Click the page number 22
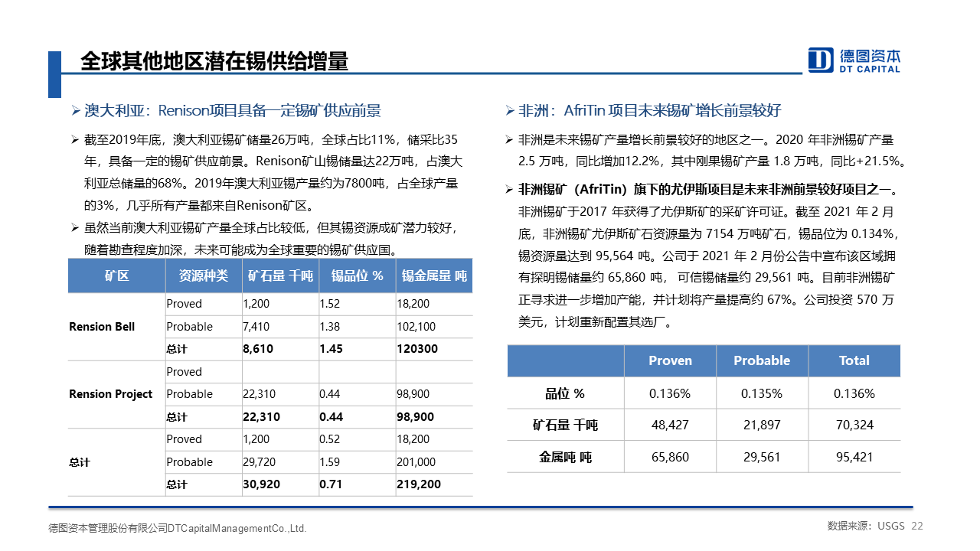This screenshot has height=551, width=980. coord(917,526)
